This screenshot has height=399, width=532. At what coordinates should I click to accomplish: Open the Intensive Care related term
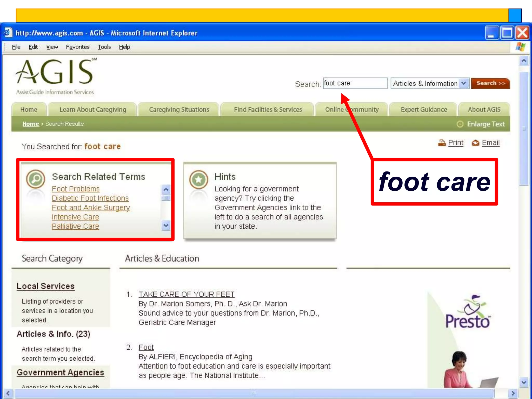75,217
